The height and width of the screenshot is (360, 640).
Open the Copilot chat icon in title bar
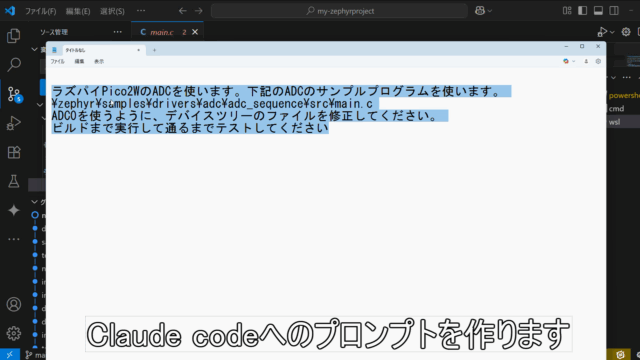(x=480, y=11)
